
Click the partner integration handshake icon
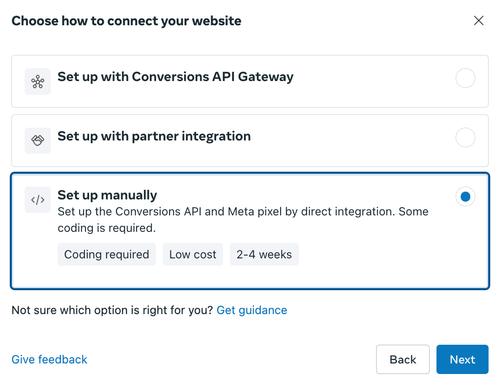[38, 140]
